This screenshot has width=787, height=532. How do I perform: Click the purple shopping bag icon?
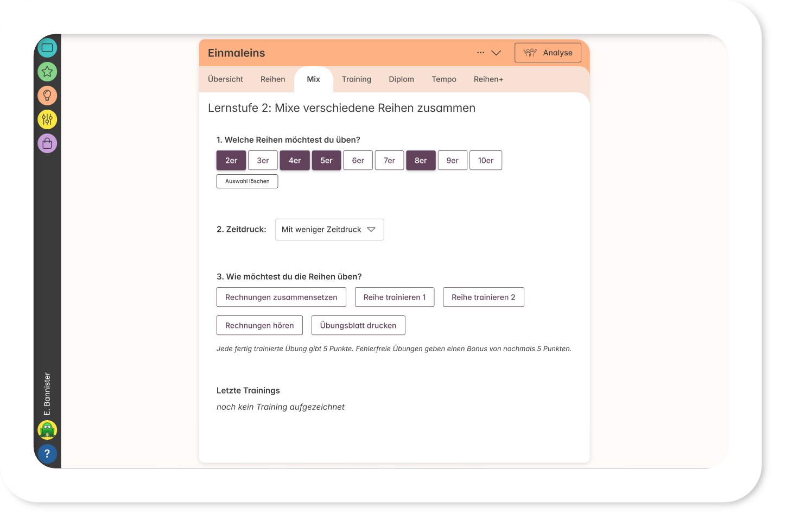(x=47, y=143)
